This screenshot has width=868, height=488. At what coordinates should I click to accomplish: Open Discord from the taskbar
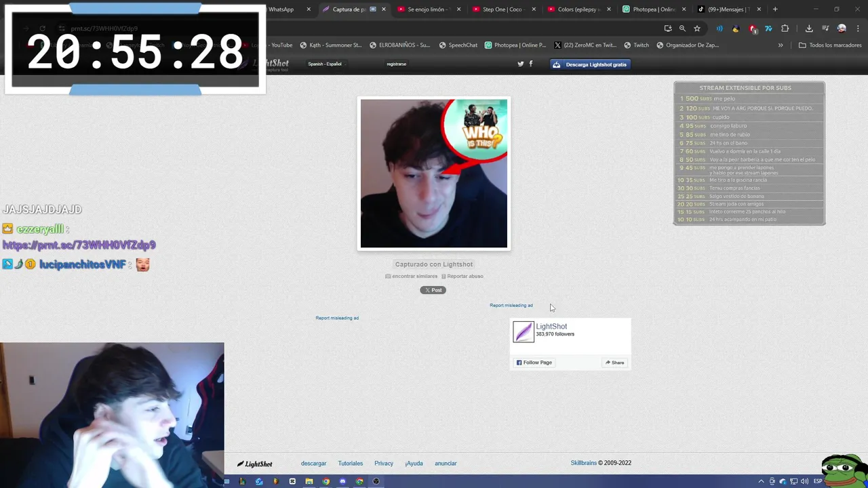pos(342,481)
